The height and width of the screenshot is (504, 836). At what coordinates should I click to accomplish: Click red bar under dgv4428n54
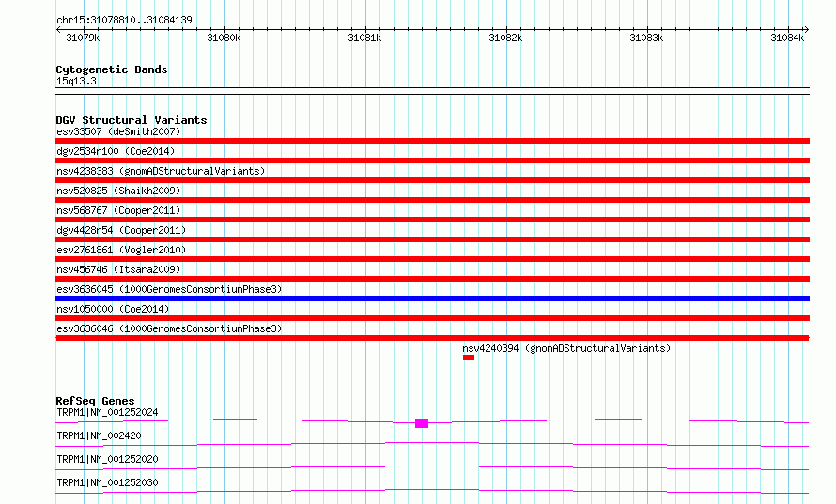432,239
